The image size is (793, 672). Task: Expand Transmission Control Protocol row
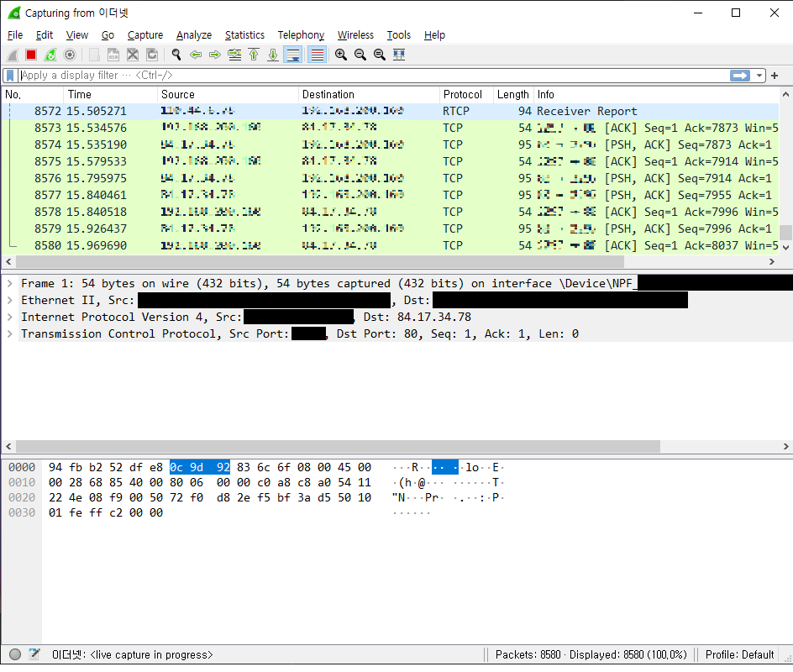(x=9, y=333)
